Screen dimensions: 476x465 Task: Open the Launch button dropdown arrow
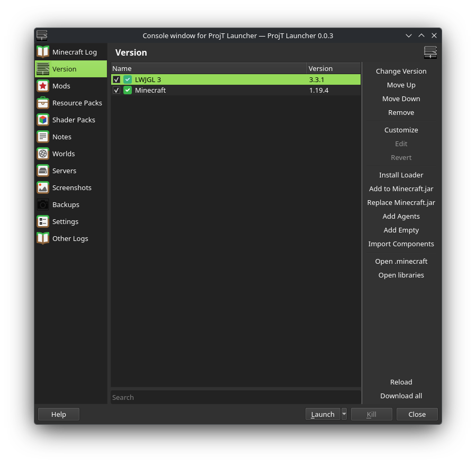pyautogui.click(x=344, y=414)
